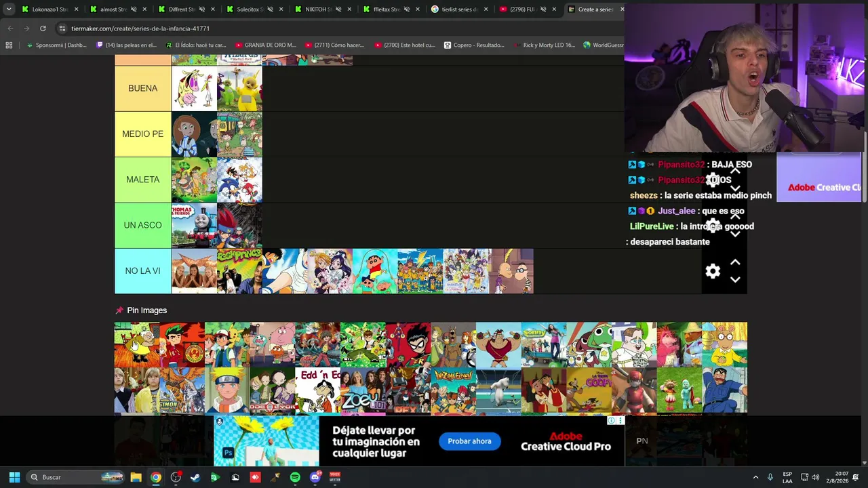This screenshot has width=868, height=488.
Task: Click the address bar showing tiermaker.com URL
Action: pos(339,28)
